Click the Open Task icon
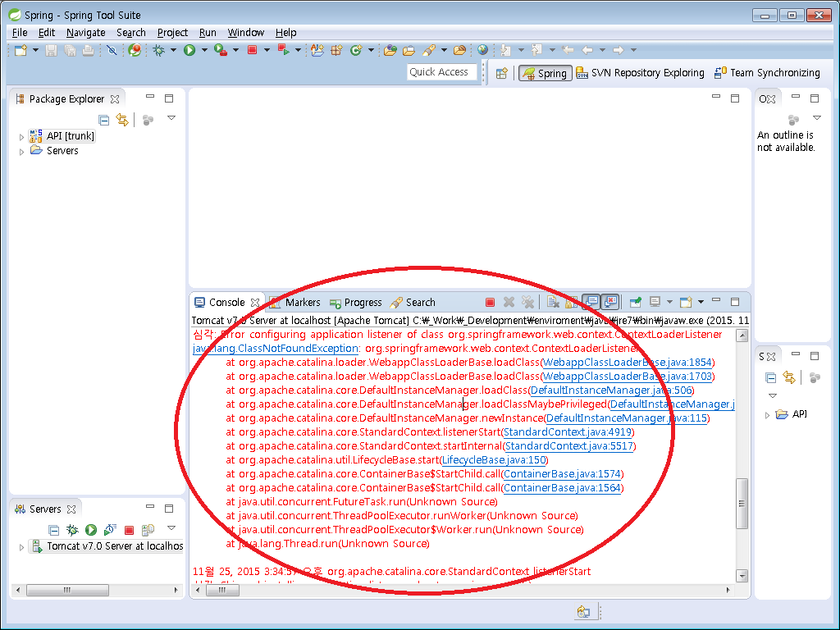 [x=409, y=50]
